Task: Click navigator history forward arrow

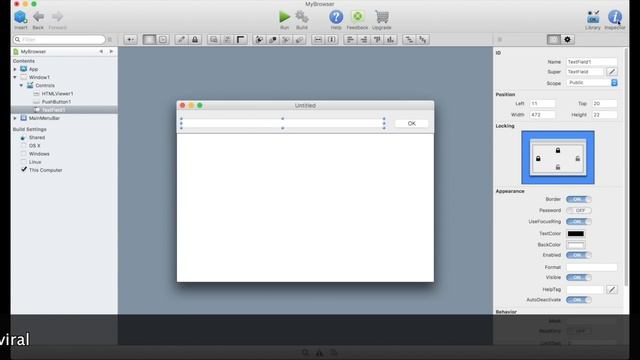Action: [x=111, y=51]
